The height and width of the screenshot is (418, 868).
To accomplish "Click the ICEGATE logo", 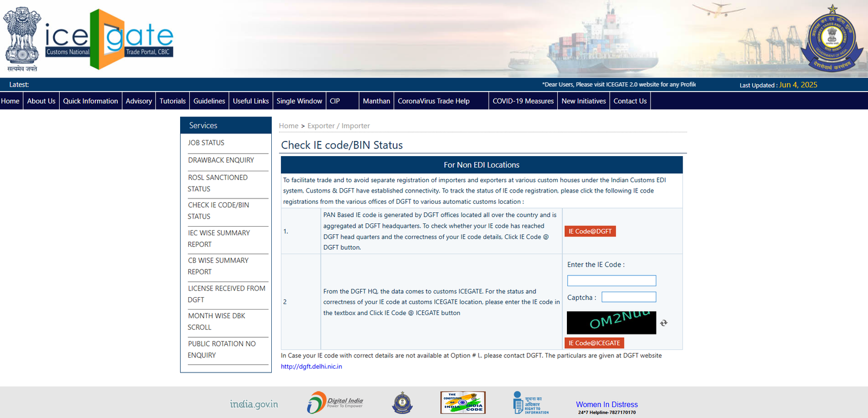I will pos(109,39).
